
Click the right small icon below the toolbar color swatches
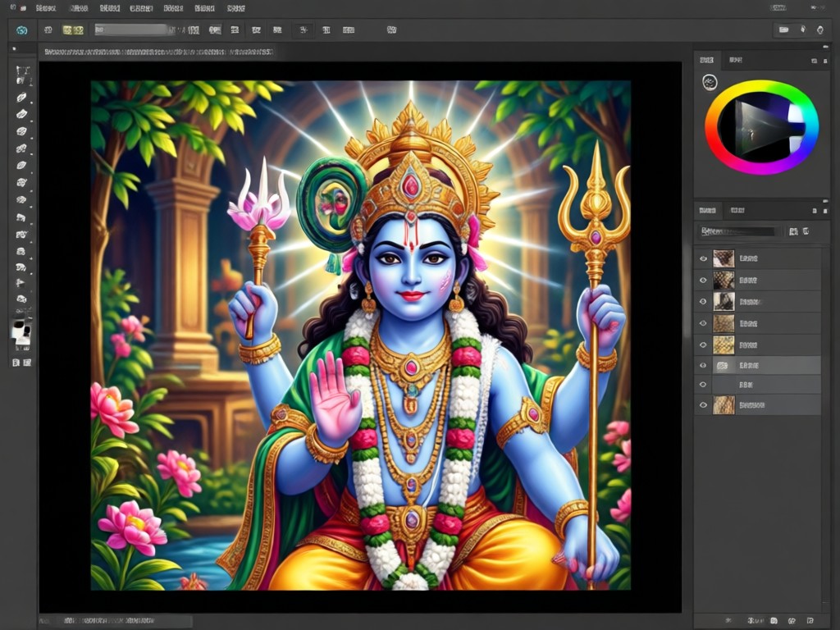[x=27, y=363]
